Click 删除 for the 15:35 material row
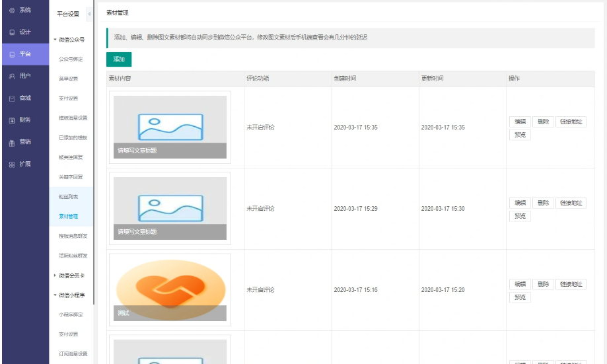The image size is (607, 364). 543,122
